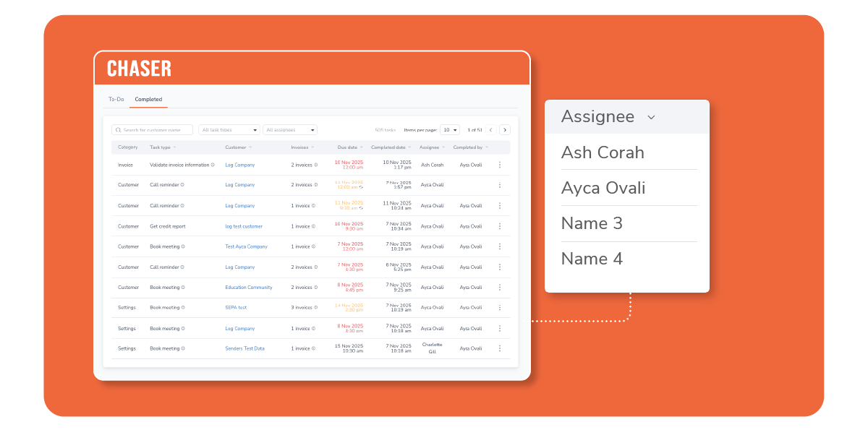The height and width of the screenshot is (448, 868).
Task: Open the items per page selector
Action: click(450, 129)
